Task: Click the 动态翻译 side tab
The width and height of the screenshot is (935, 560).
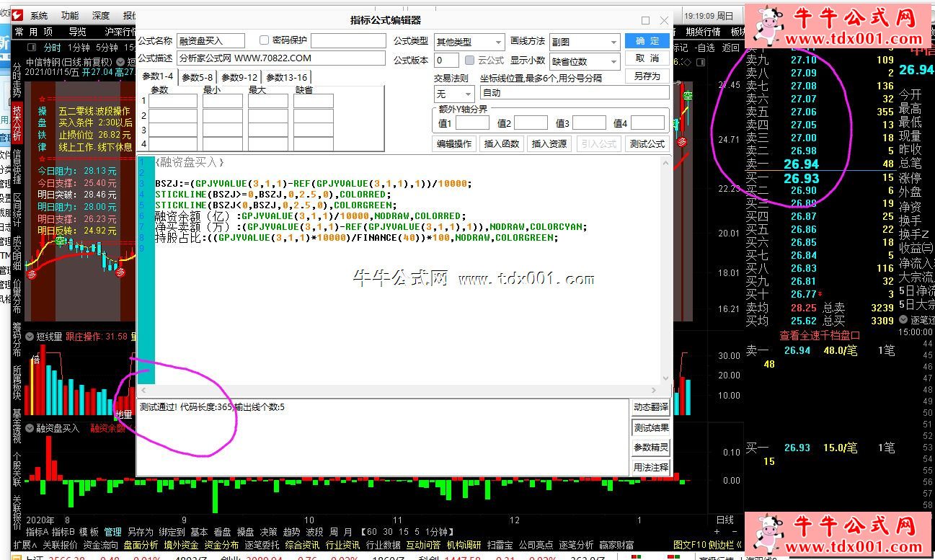Action: (651, 407)
